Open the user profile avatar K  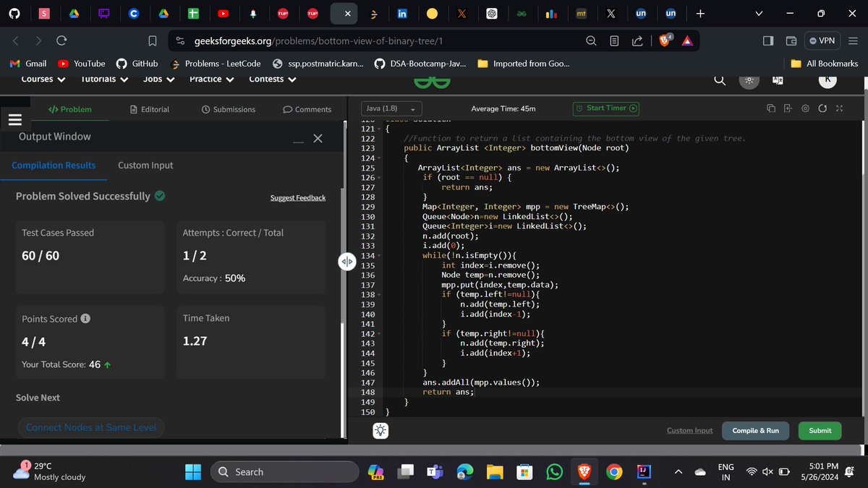pyautogui.click(x=827, y=80)
